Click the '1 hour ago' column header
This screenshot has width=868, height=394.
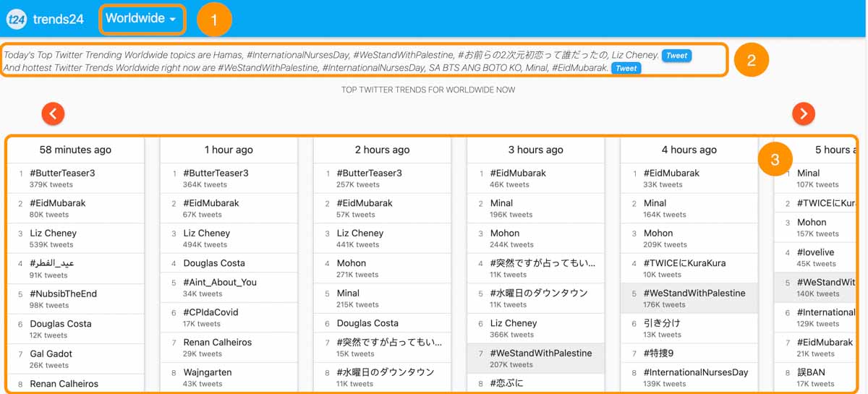tap(229, 150)
